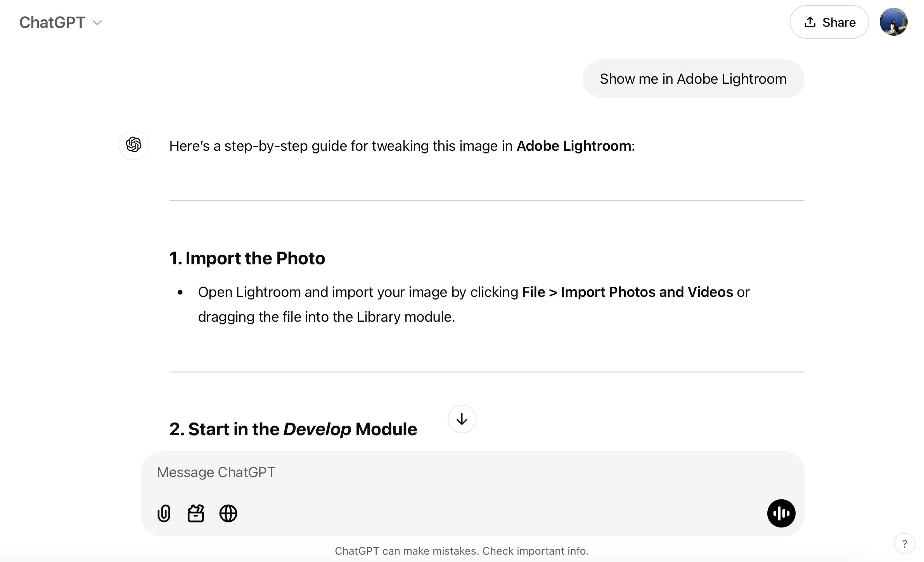
Task: Click the bold "Adobe Lightroom" text in the response
Action: pyautogui.click(x=574, y=146)
